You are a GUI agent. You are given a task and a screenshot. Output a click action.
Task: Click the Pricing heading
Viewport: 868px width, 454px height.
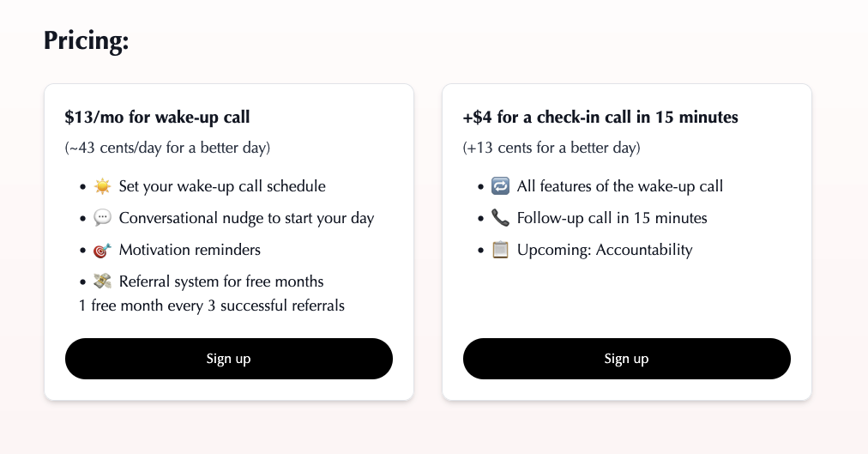(x=87, y=40)
